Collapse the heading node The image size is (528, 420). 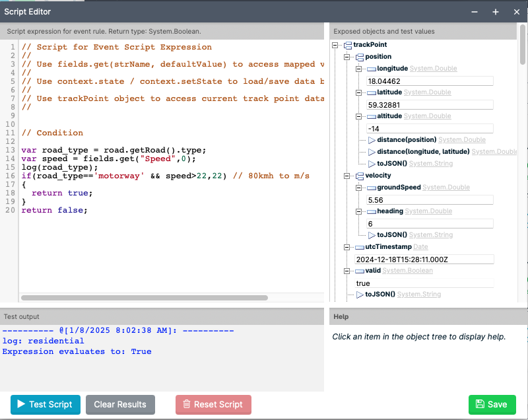coord(358,211)
